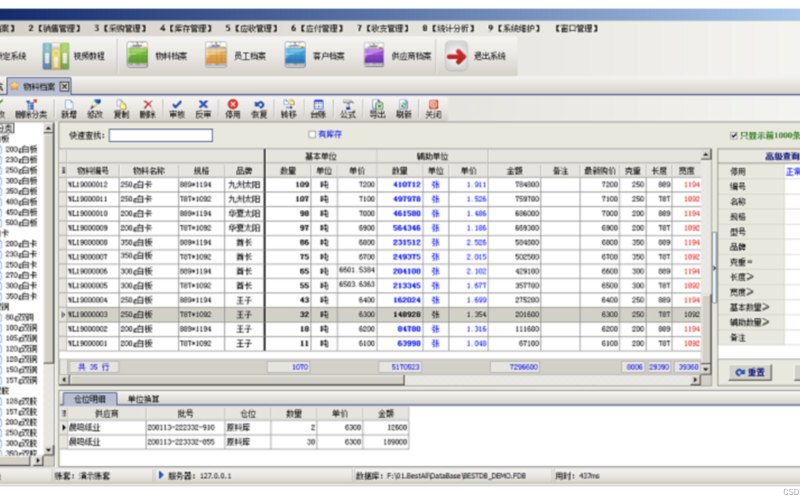800x500 pixels.
Task: Collapse the advanced query panel splitter arrow
Action: [x=714, y=268]
